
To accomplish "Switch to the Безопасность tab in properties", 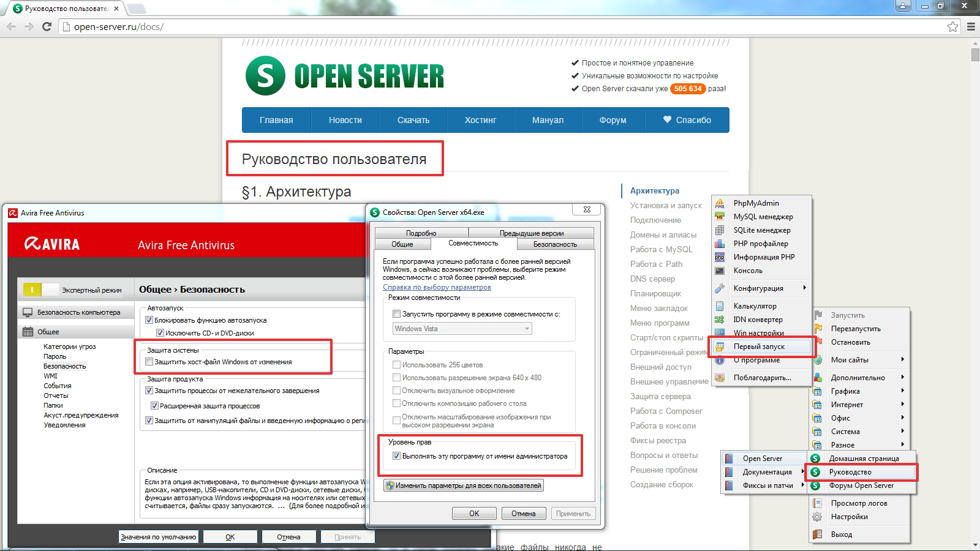I will click(555, 244).
